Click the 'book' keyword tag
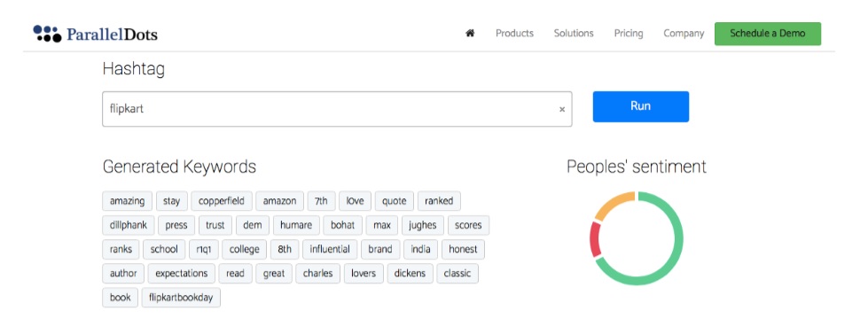 (120, 298)
